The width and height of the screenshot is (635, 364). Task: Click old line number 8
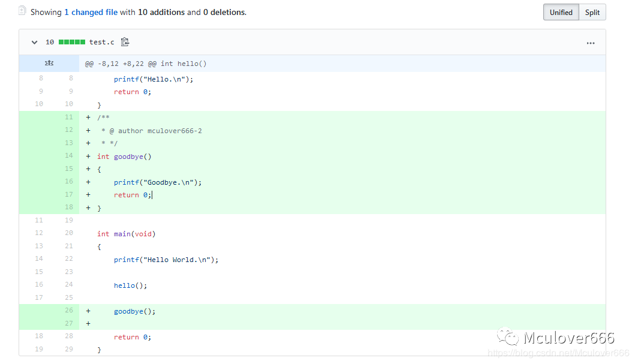pyautogui.click(x=41, y=79)
